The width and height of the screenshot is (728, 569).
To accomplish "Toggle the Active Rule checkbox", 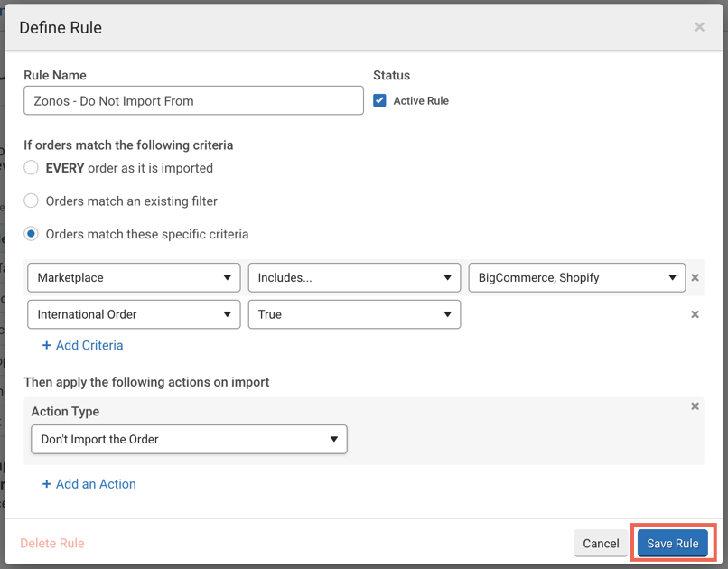I will (380, 100).
